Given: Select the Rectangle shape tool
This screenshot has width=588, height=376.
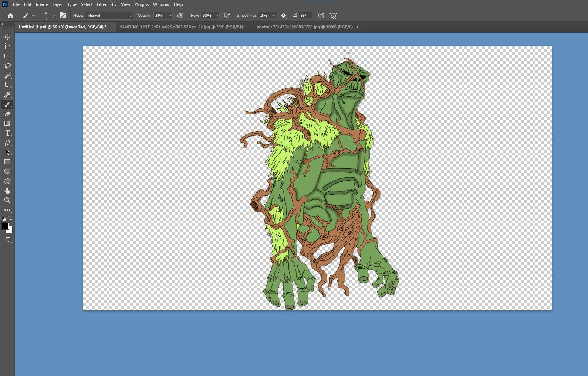Looking at the screenshot, I should click(7, 162).
